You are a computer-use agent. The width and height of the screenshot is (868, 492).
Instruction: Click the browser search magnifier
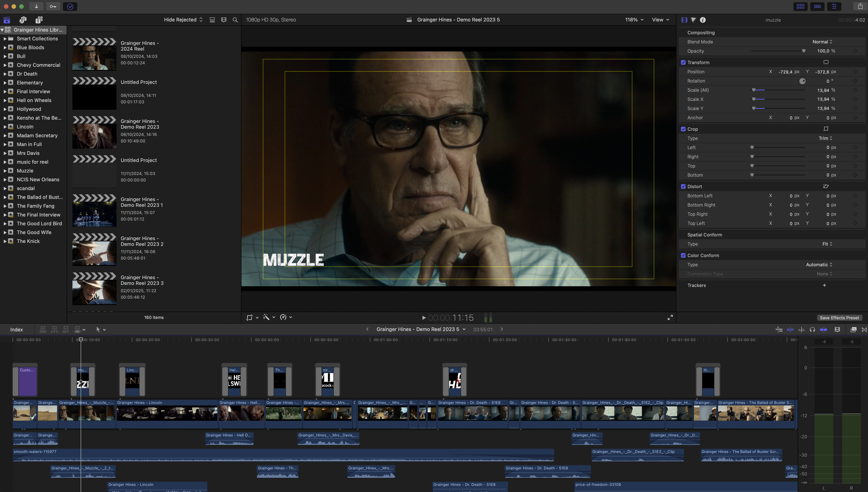tap(235, 20)
